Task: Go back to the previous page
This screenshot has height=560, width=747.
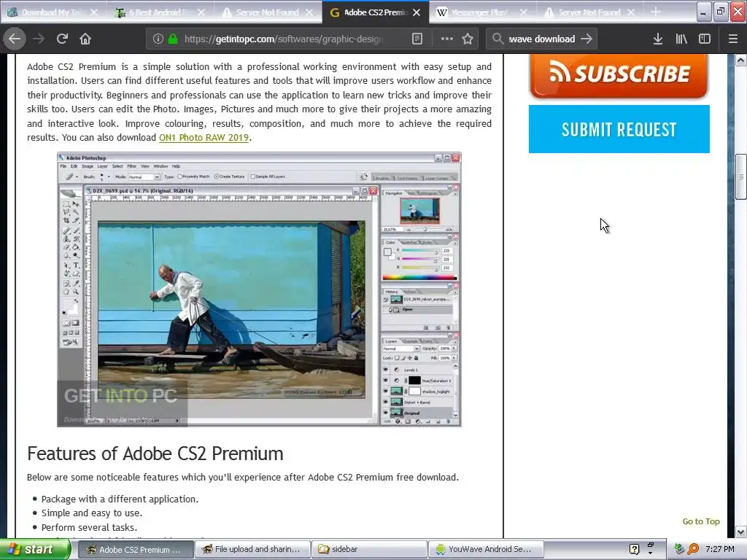Action: [x=15, y=39]
